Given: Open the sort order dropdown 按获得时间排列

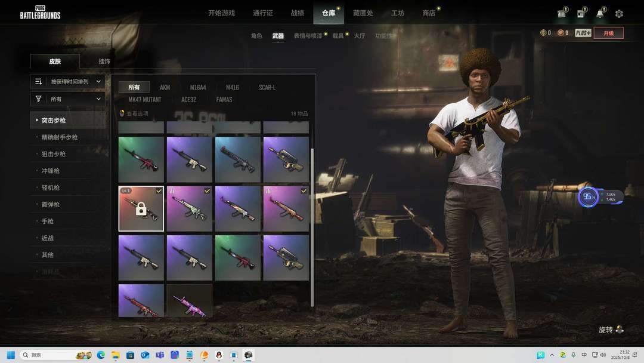Looking at the screenshot, I should pyautogui.click(x=67, y=81).
